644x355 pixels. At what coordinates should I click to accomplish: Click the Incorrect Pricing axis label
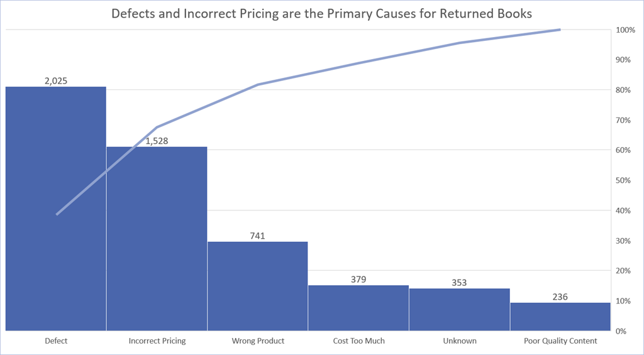(x=157, y=341)
